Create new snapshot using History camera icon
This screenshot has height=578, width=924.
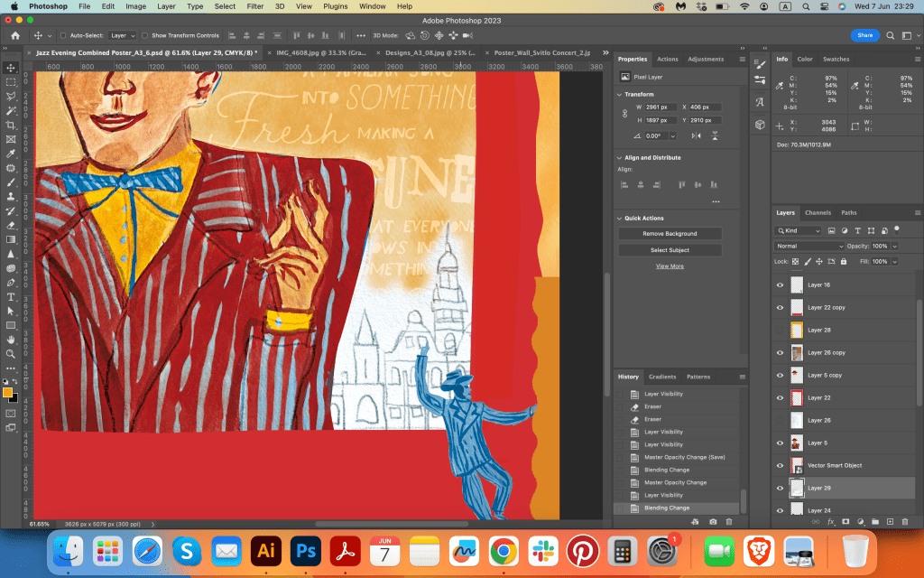(x=713, y=522)
